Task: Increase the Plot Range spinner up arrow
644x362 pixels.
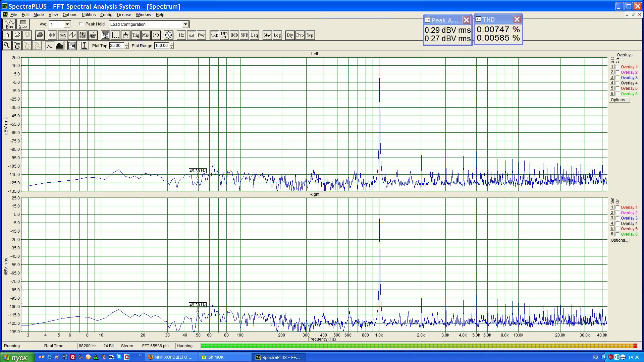Action: click(172, 44)
